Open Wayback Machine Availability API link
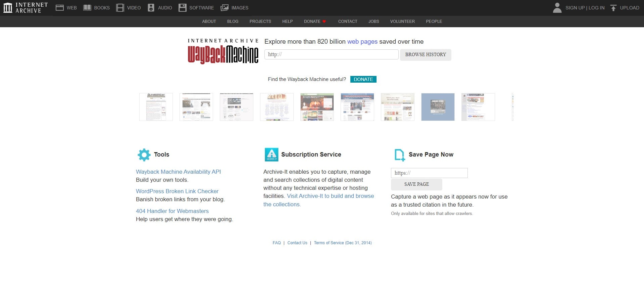 (178, 172)
